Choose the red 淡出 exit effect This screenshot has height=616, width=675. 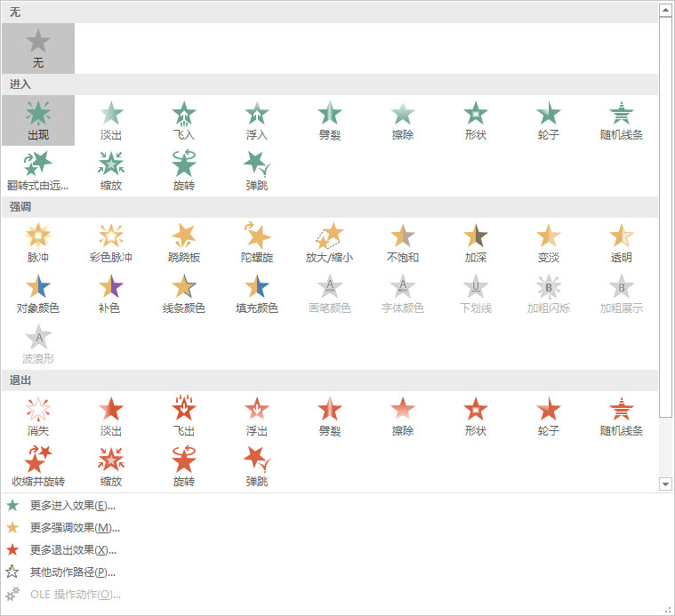111,416
